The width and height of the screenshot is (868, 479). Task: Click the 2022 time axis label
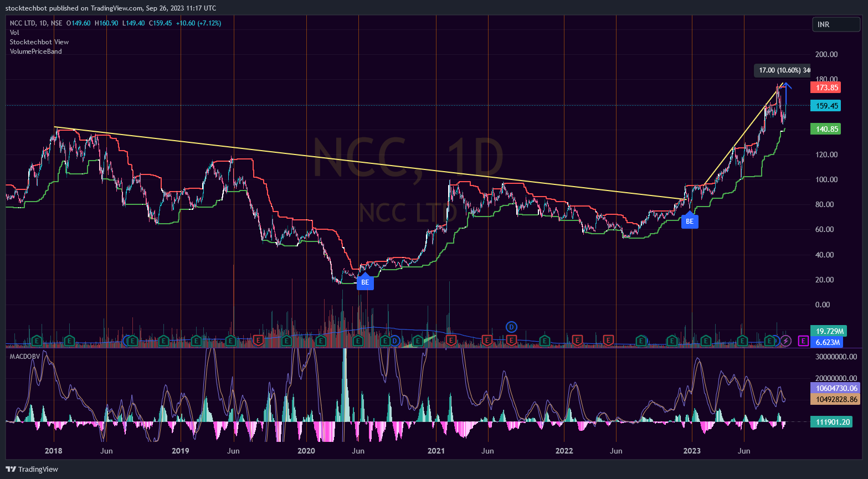(564, 451)
